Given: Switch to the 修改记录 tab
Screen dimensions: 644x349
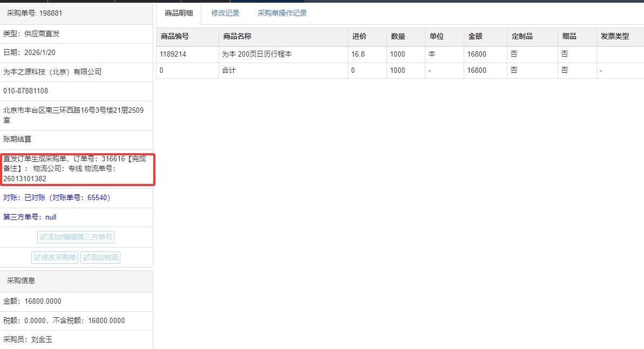Looking at the screenshot, I should (x=225, y=13).
